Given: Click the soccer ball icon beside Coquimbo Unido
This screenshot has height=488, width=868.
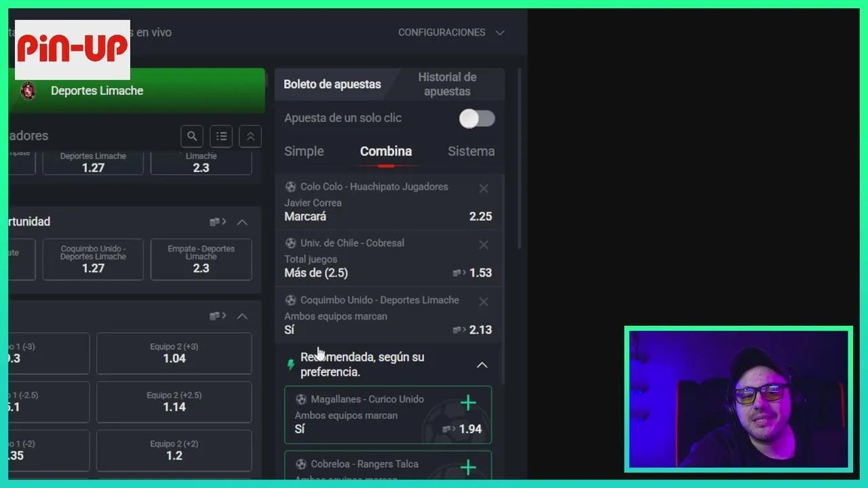Looking at the screenshot, I should [x=290, y=300].
